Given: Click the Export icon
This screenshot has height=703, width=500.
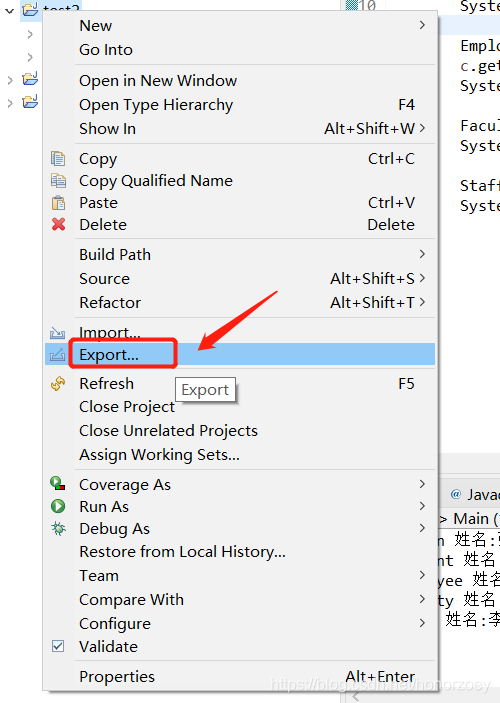Looking at the screenshot, I should (x=57, y=355).
